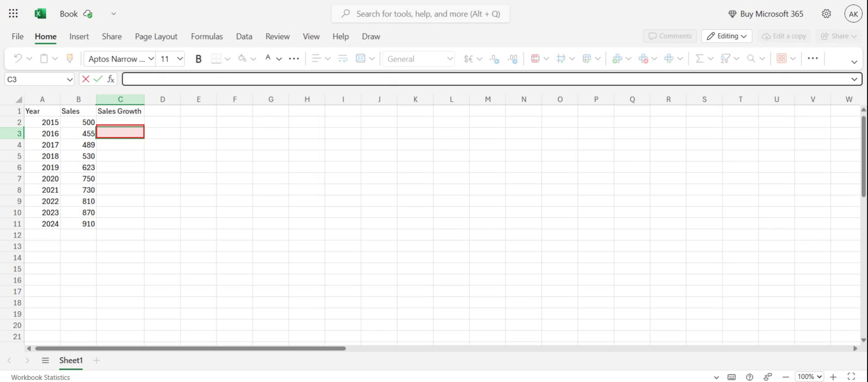The height and width of the screenshot is (382, 868).
Task: Click the AutoSum sigma icon
Action: pyautogui.click(x=699, y=59)
